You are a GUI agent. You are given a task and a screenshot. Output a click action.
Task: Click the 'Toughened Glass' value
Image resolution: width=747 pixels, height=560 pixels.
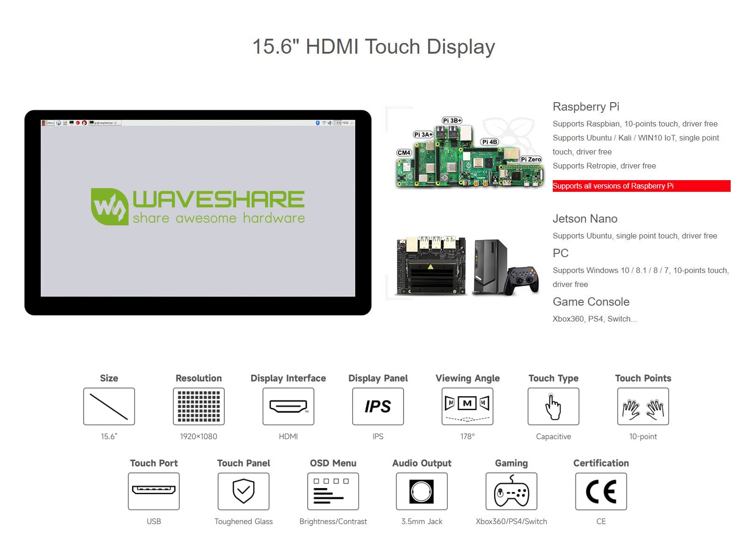[x=243, y=522]
